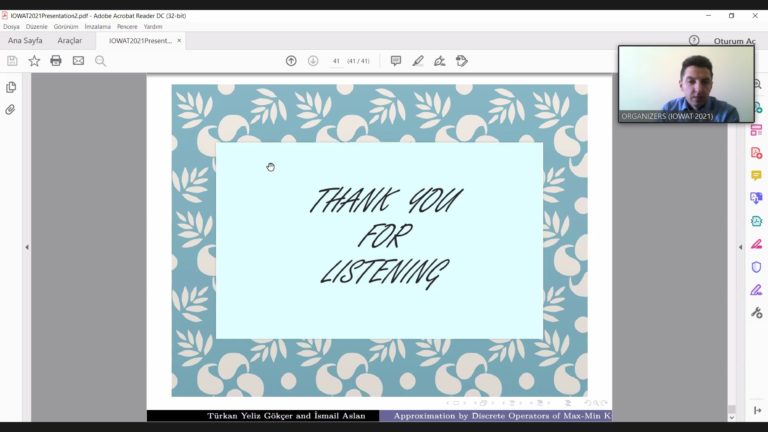This screenshot has height=432, width=768.
Task: Print the document using printer icon
Action: [56, 61]
